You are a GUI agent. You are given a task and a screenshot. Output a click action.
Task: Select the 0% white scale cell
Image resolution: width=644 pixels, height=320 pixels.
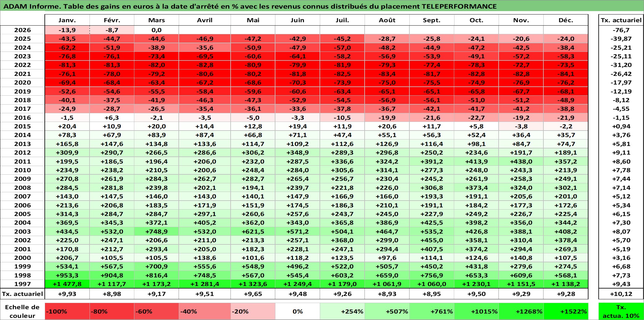point(298,311)
